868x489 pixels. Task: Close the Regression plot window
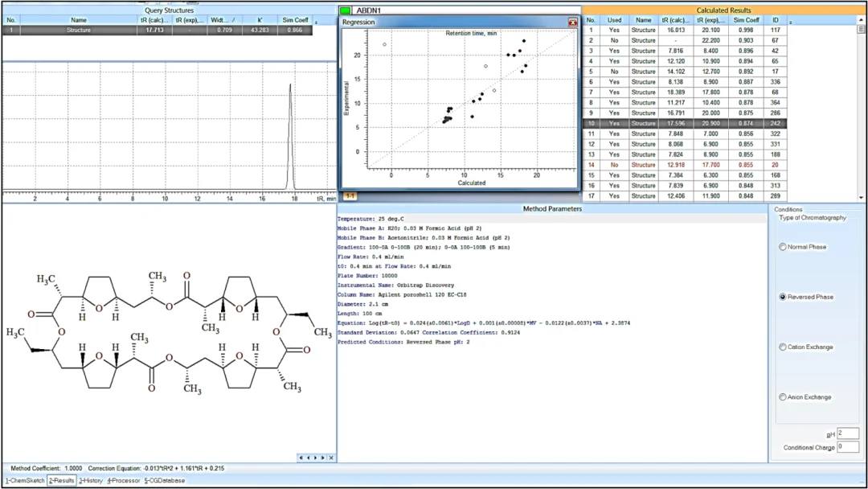572,23
